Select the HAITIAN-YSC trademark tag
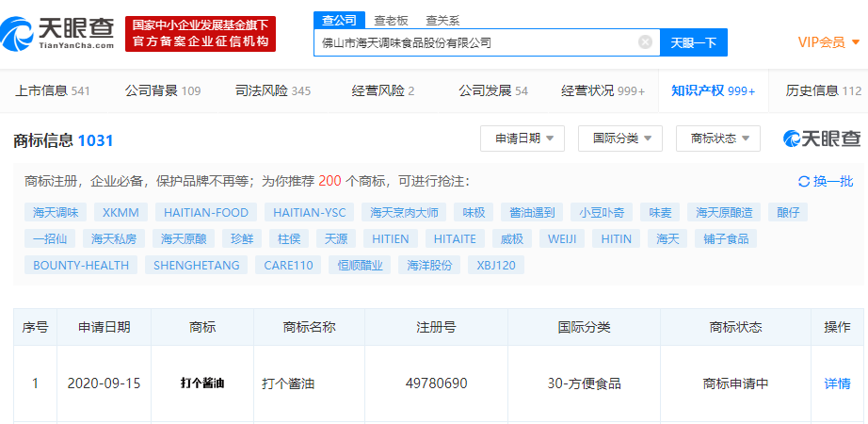868x424 pixels. click(x=310, y=212)
